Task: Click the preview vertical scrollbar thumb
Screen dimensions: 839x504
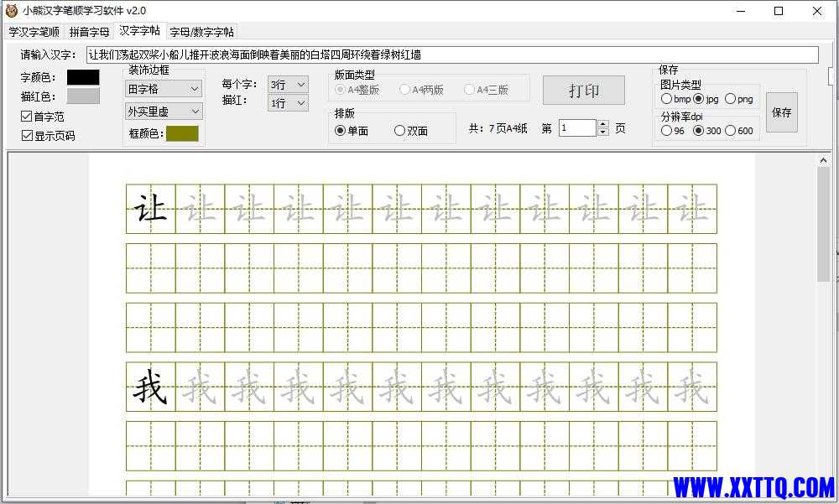Action: tap(823, 224)
